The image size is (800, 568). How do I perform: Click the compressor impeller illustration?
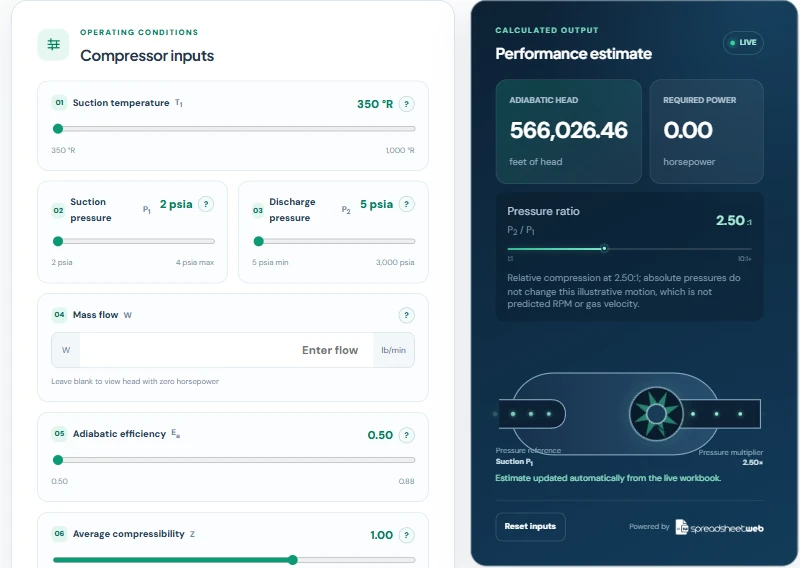point(656,414)
